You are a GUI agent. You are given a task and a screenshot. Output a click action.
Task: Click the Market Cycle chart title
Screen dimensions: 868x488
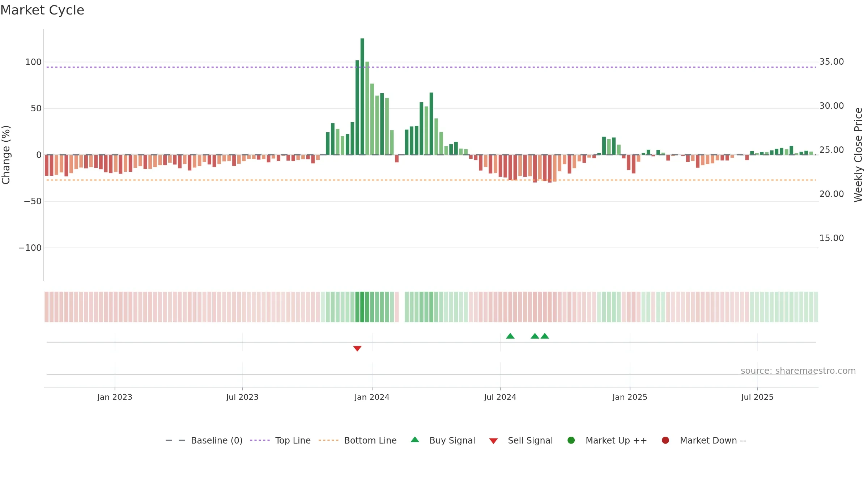tap(42, 10)
